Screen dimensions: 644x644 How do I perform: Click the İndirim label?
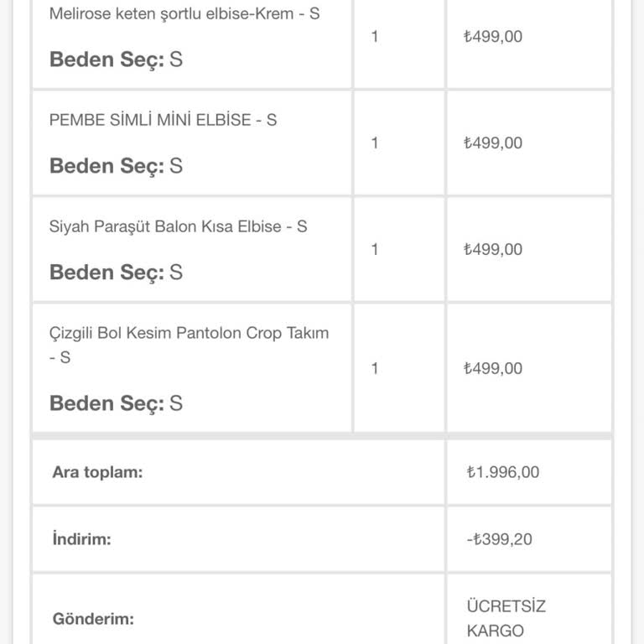pos(81,539)
